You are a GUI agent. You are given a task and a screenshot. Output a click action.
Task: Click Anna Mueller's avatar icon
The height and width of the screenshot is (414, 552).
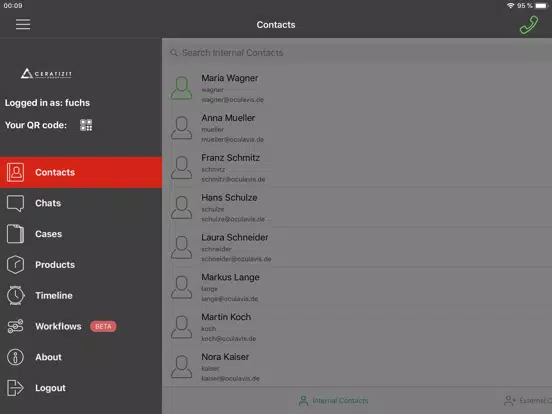pyautogui.click(x=182, y=128)
